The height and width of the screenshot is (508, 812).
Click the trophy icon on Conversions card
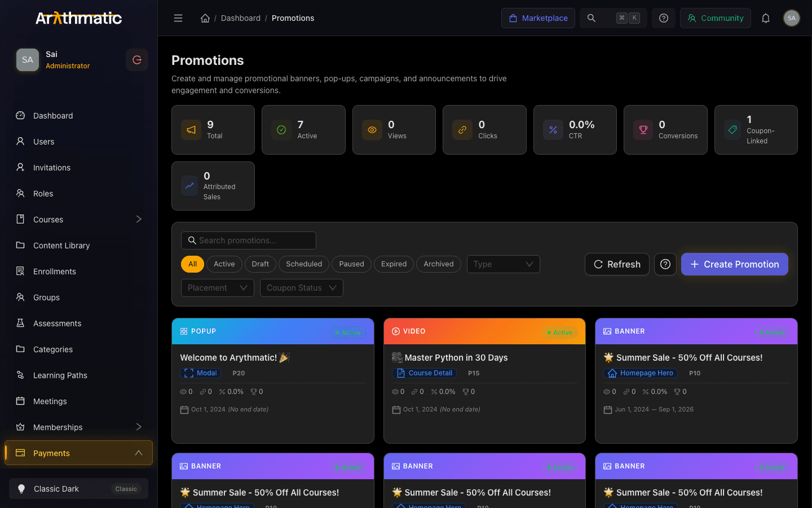(643, 130)
